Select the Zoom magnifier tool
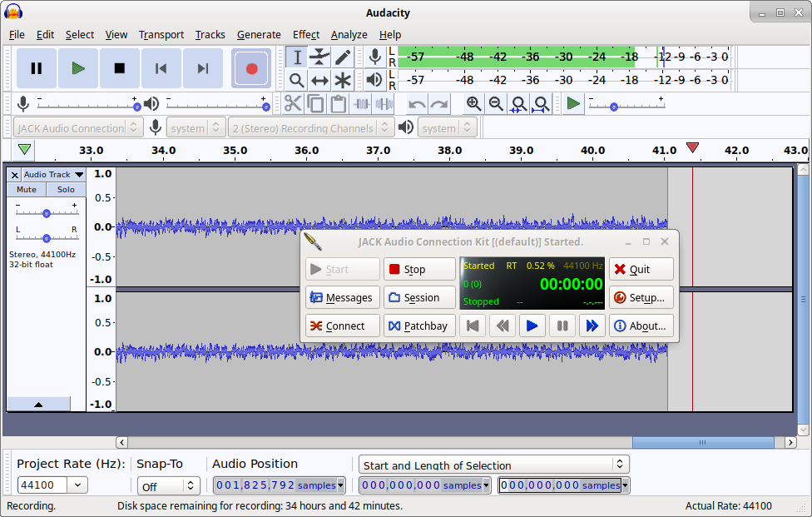Image resolution: width=812 pixels, height=517 pixels. [297, 80]
